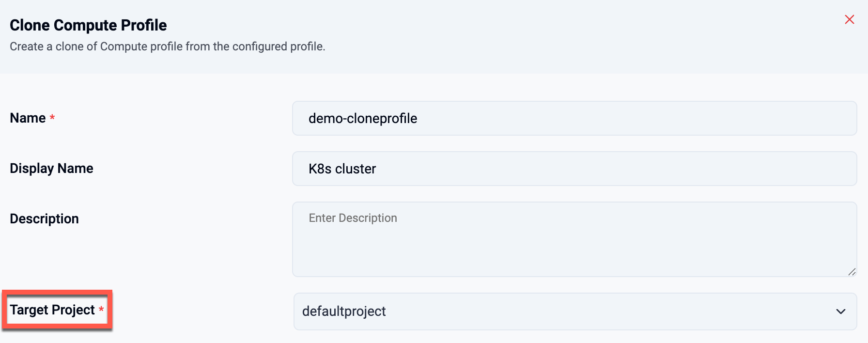Click the Clone Compute Profile title
Viewport: 868px width, 343px height.
point(88,25)
